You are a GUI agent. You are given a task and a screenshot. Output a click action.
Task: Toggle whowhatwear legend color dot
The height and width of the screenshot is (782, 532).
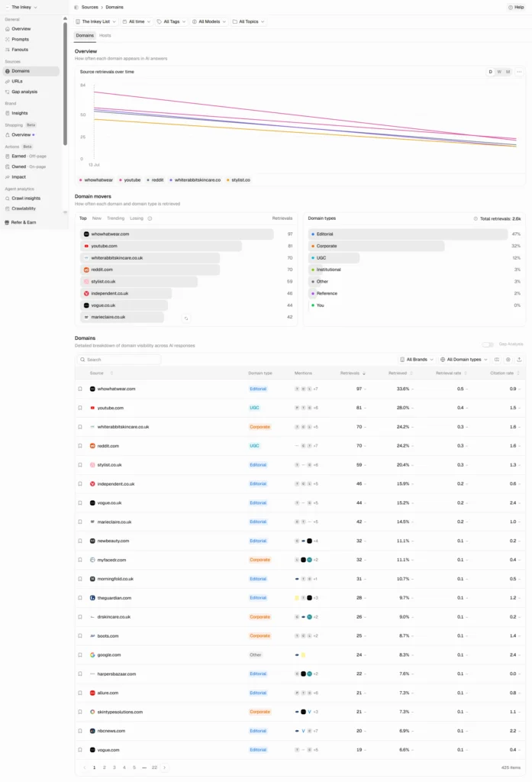[81, 180]
